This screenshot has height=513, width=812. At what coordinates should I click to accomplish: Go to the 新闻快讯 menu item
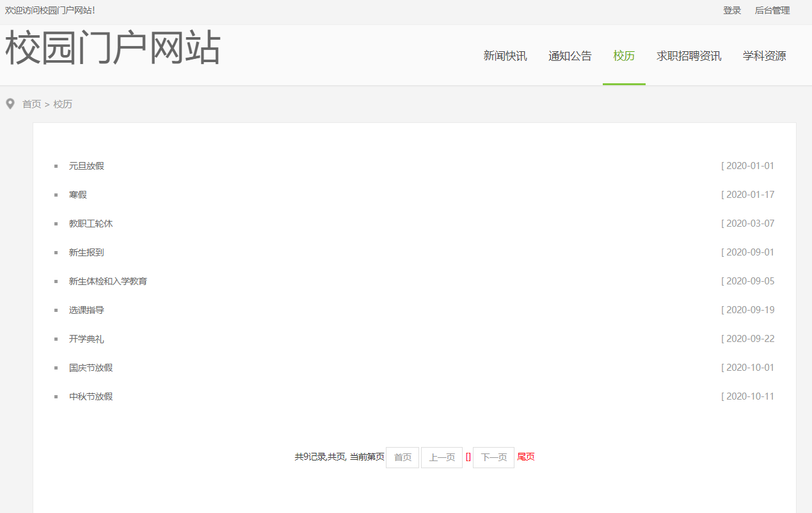pyautogui.click(x=506, y=56)
